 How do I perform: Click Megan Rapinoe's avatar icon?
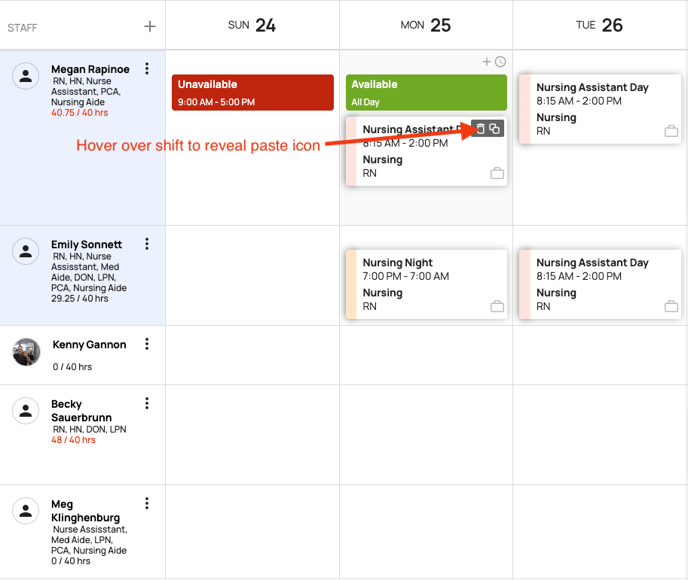pyautogui.click(x=26, y=76)
